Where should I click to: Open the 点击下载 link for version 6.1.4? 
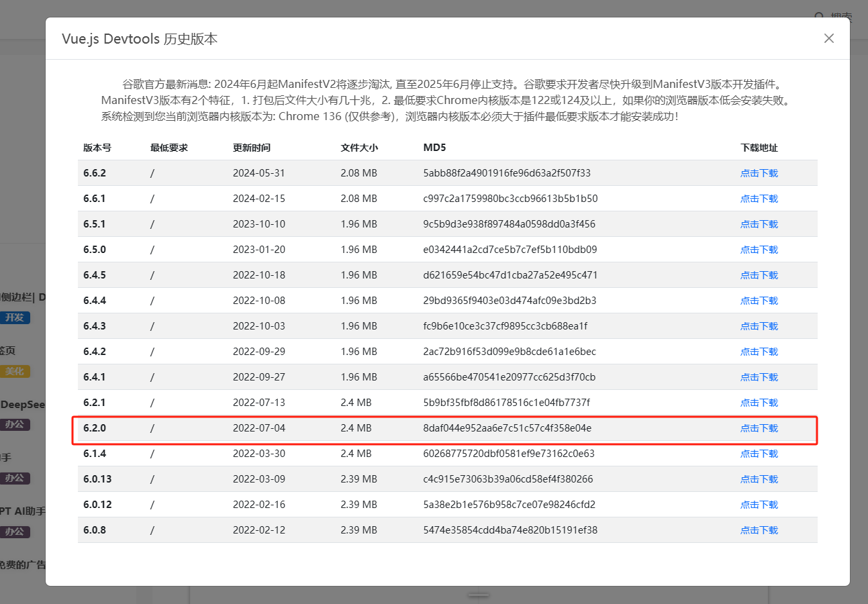coord(759,453)
